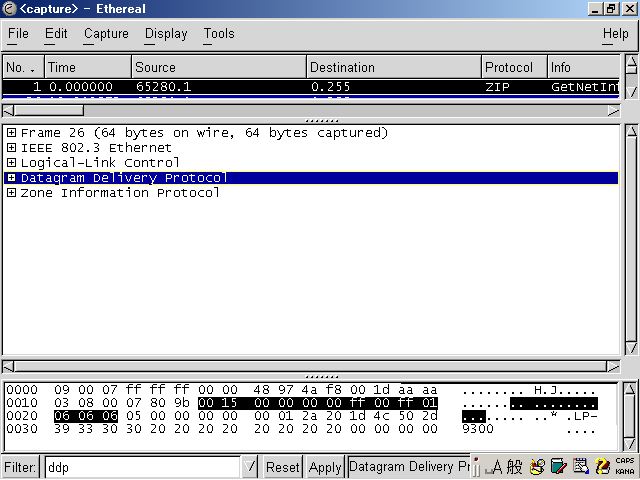Click protocol tree scrollbar up arrow
This screenshot has height=480, width=640.
tap(631, 131)
